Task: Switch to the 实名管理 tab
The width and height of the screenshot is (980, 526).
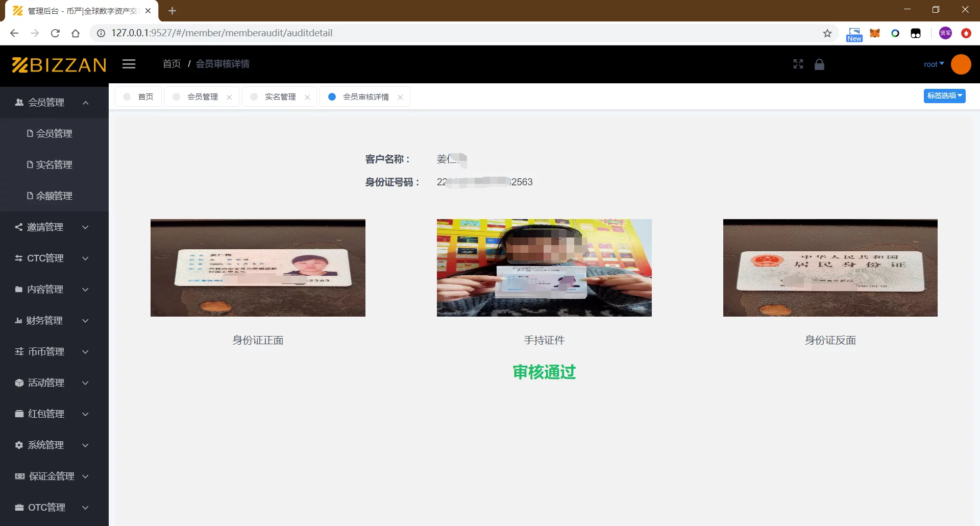Action: [280, 97]
